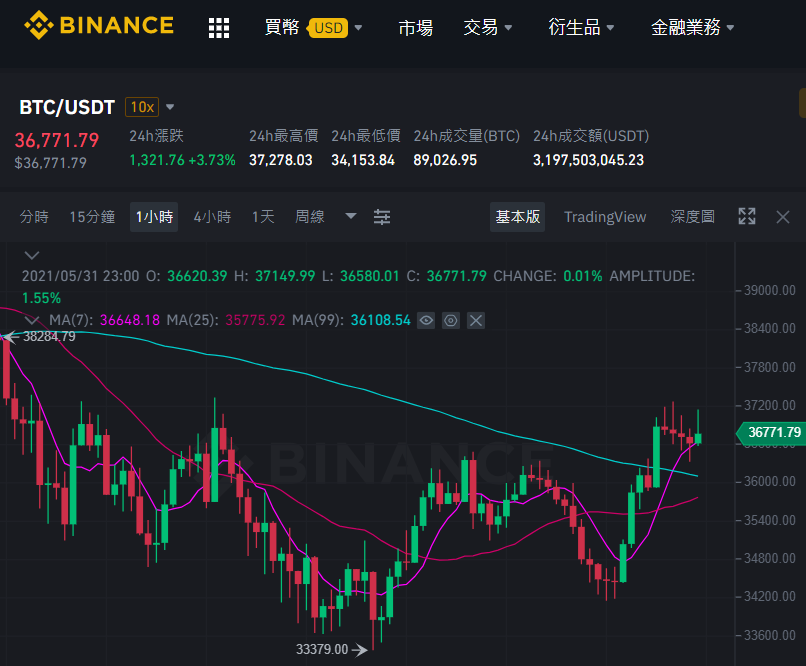The width and height of the screenshot is (806, 666).
Task: Click the 24h成交量 value 89,026.95
Action: 445,160
